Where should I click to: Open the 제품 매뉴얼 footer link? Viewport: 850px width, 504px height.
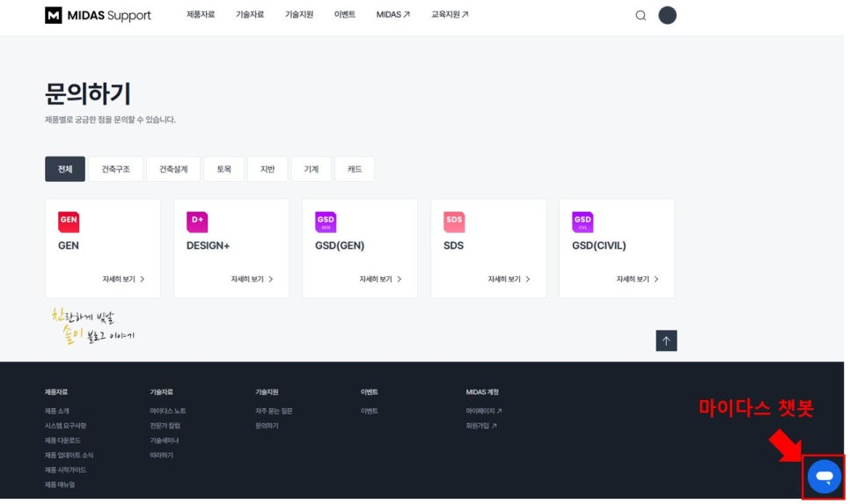pos(60,485)
